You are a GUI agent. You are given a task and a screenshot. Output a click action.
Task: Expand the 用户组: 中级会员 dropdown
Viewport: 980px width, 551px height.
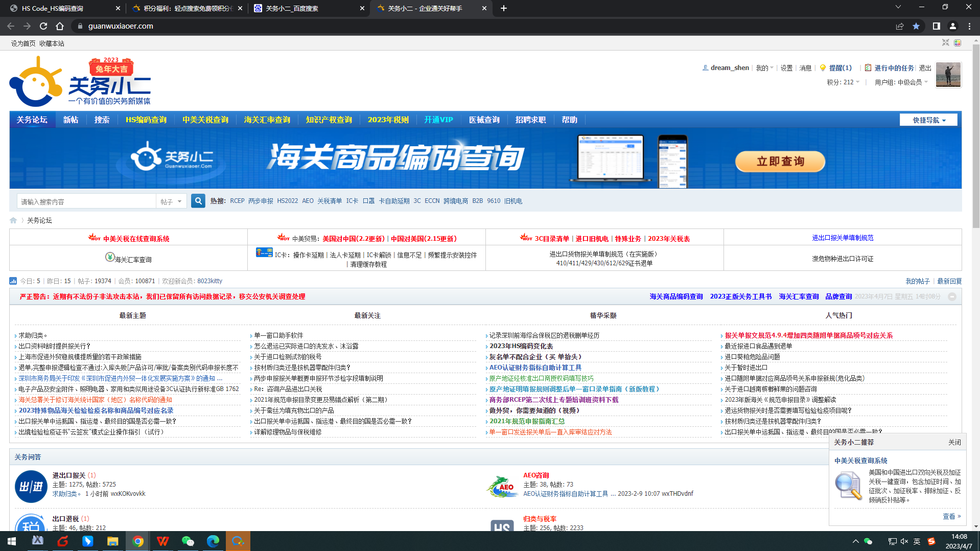click(901, 82)
